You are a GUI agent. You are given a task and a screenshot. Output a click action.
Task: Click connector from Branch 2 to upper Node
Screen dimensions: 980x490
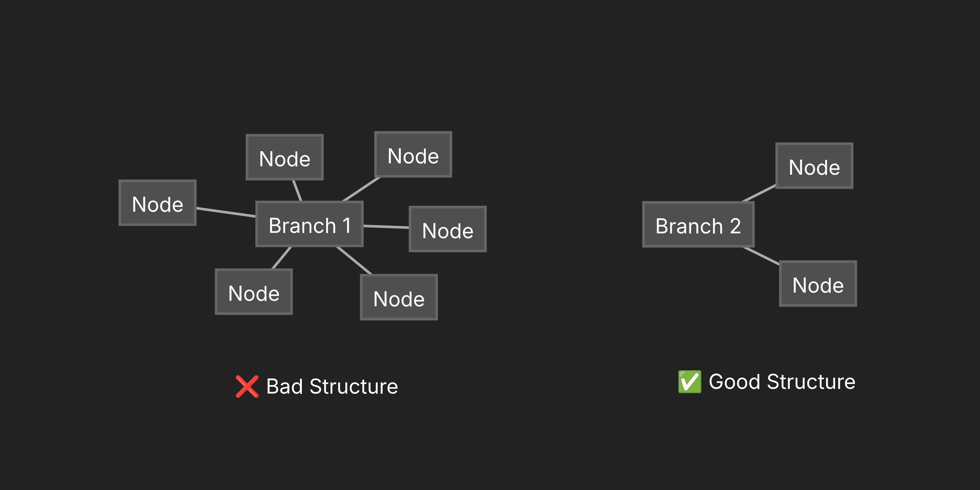tap(759, 193)
